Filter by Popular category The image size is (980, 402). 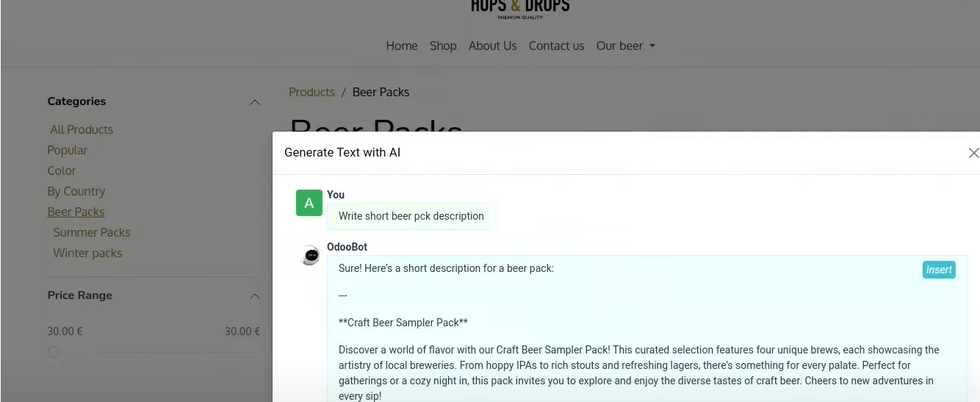pyautogui.click(x=68, y=150)
